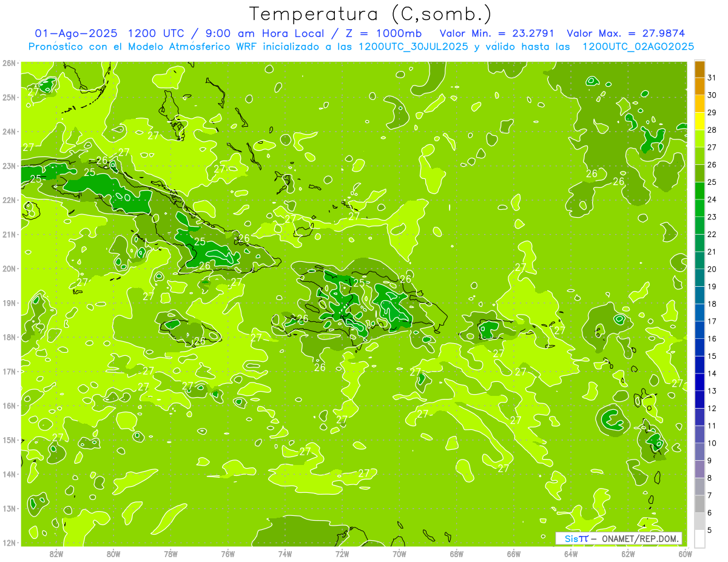
Task: Click the green color scale swatch between 23 and 24
Action: [x=699, y=207]
